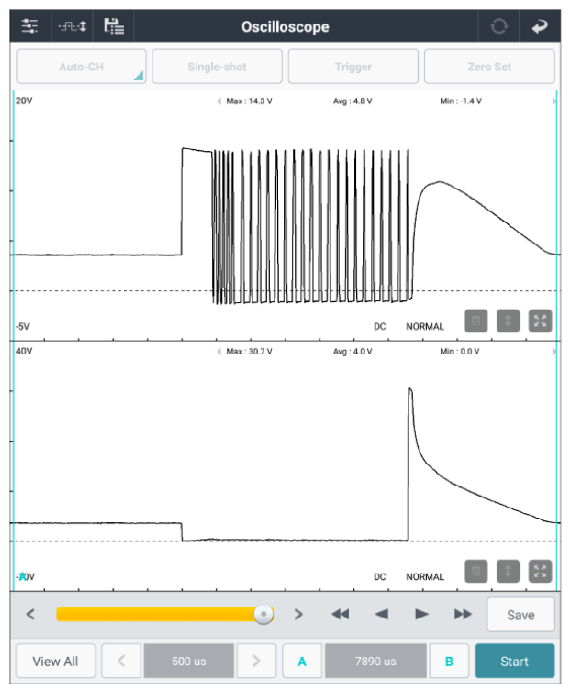Click the 7890 us cursor value

[x=376, y=661]
